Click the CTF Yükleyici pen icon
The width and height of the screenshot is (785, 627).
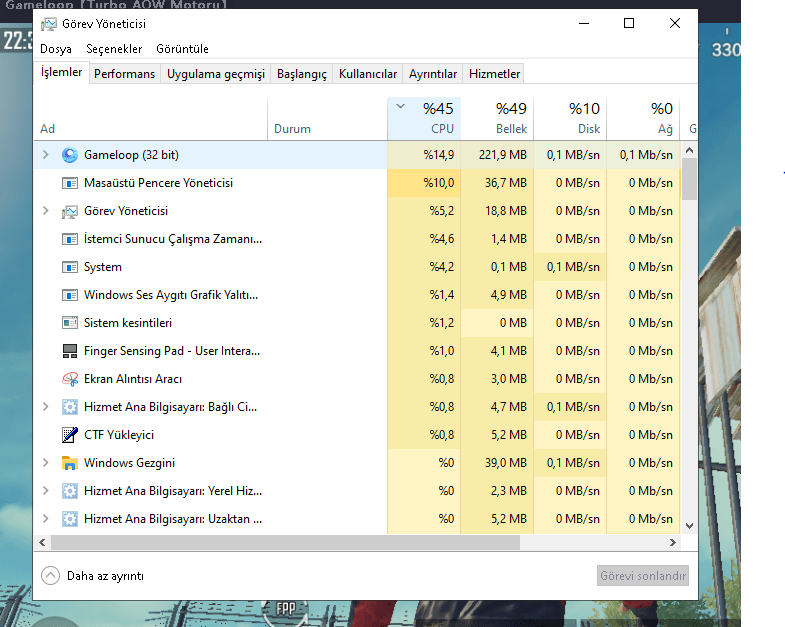70,435
